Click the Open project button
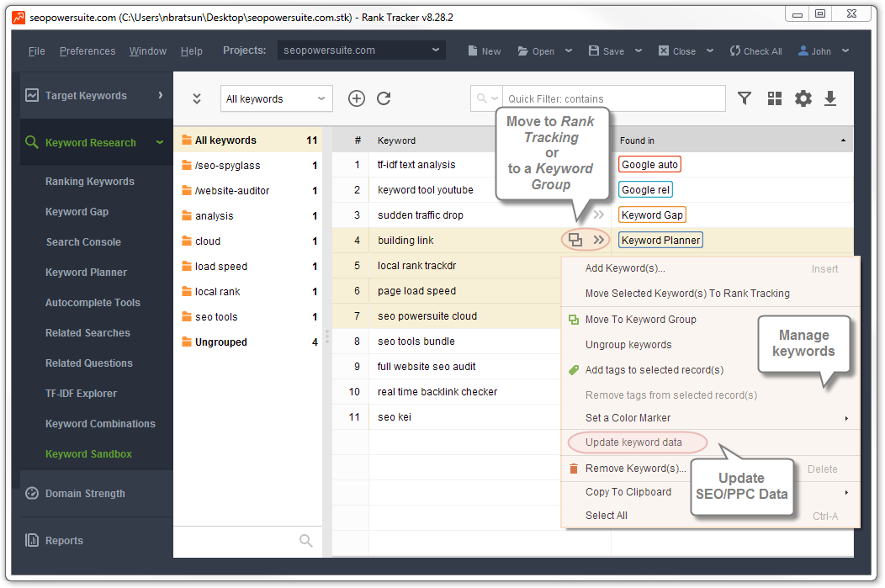This screenshot has width=885, height=588. (x=536, y=51)
